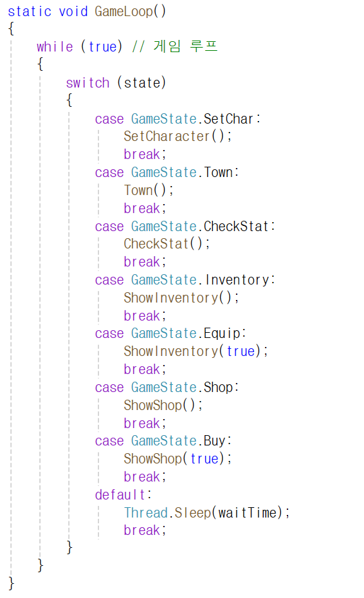Click the state variable in switch
364x598 pixels.
pyautogui.click(x=142, y=83)
